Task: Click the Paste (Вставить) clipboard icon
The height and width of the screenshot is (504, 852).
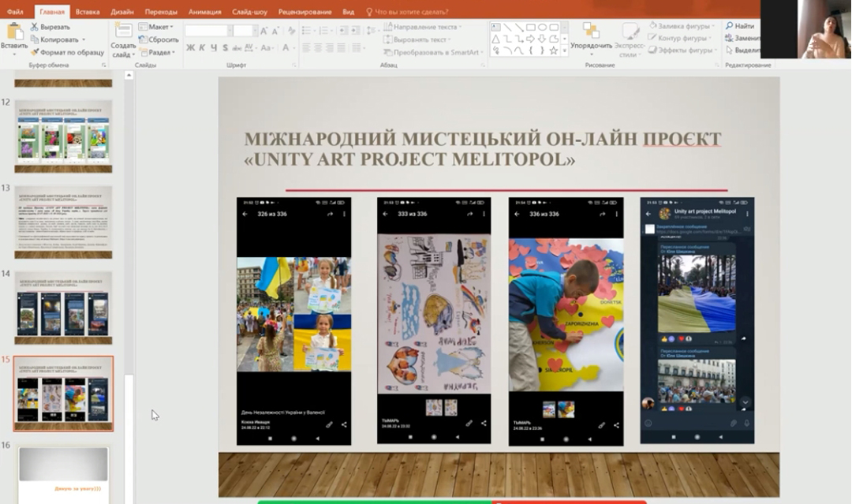Action: coord(13,32)
